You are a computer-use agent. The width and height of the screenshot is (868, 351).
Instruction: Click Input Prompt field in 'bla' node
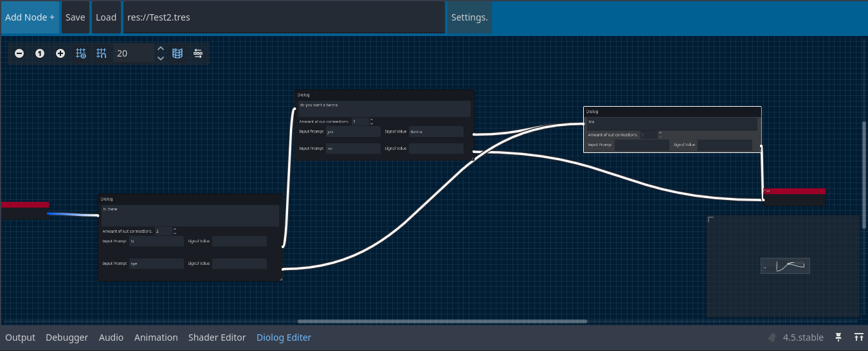click(x=642, y=145)
